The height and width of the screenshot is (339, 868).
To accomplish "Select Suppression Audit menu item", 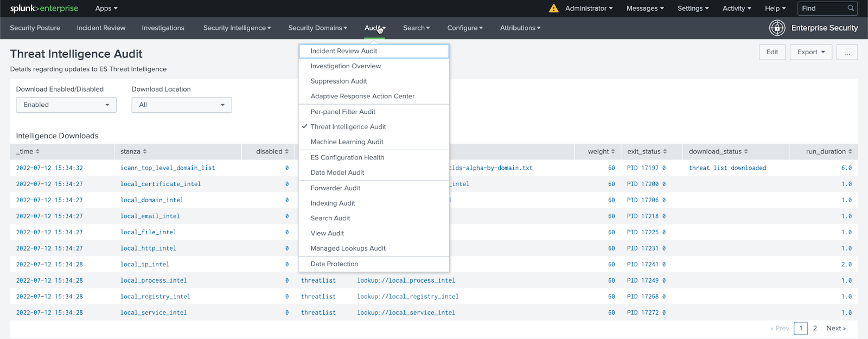I will pos(374,81).
